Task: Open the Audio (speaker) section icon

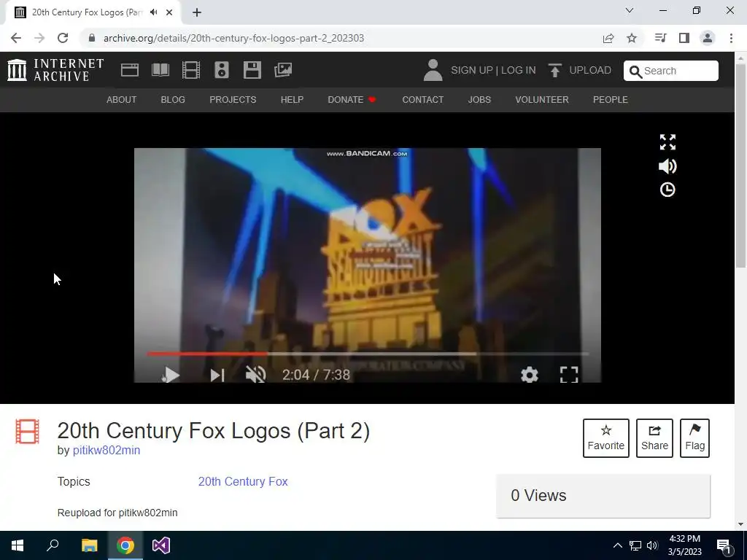Action: click(222, 70)
